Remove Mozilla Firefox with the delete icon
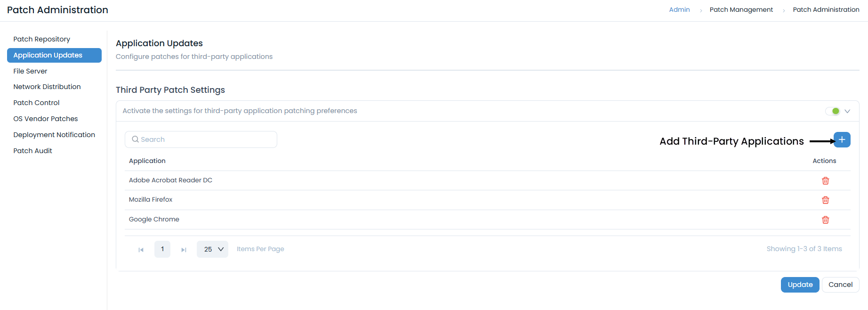868x310 pixels. (825, 200)
